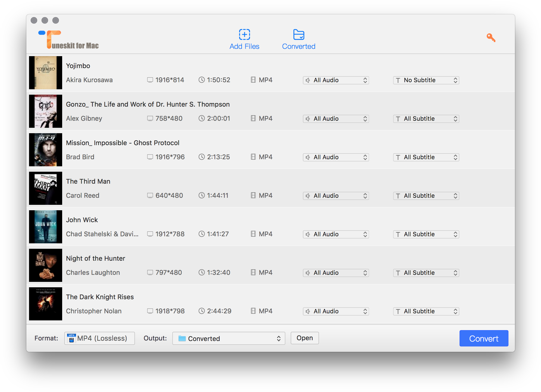Click the speaker icon on Yojimbo's audio selector
The width and height of the screenshot is (541, 392).
[x=308, y=80]
